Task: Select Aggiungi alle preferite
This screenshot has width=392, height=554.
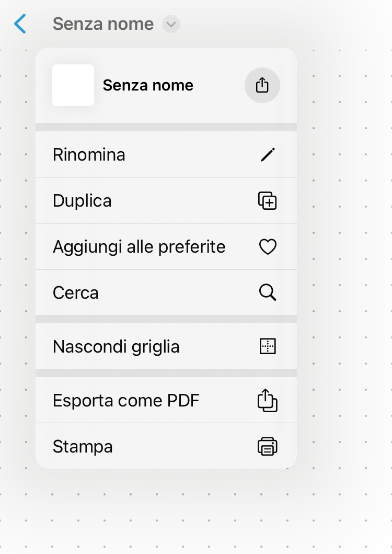Action: click(x=139, y=247)
